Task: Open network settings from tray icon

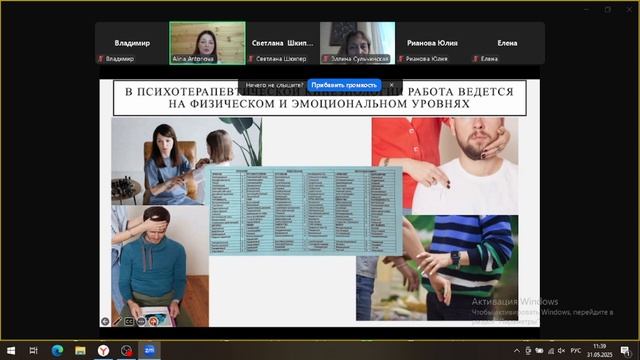Action: coord(551,351)
